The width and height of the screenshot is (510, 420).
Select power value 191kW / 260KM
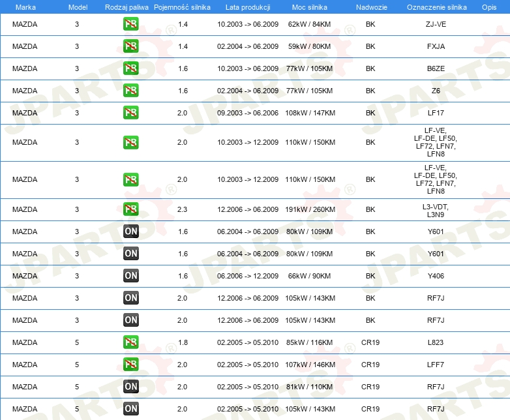[x=310, y=209]
